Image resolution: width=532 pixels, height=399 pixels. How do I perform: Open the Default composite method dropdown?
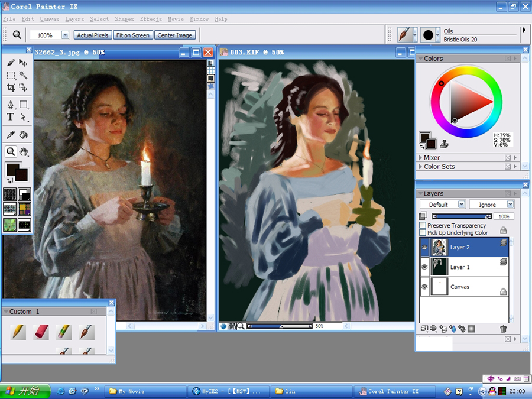tap(462, 205)
